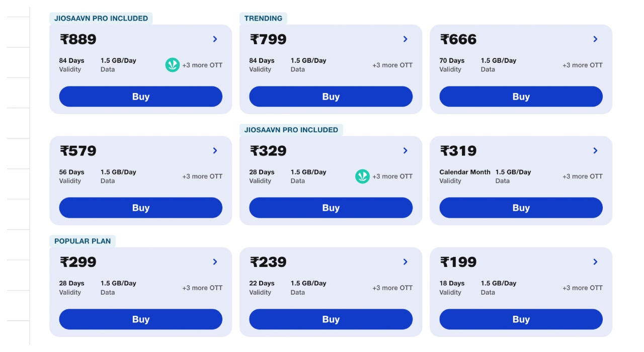
Task: Click '+3 more OTT' on ₹666 plan
Action: click(583, 65)
